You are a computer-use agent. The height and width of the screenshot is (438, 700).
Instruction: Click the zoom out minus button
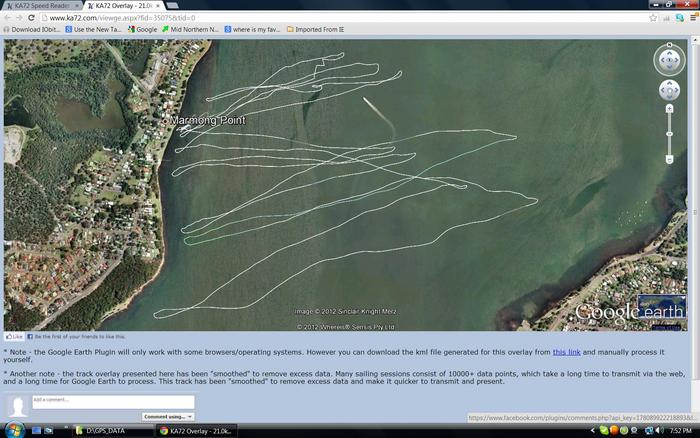pyautogui.click(x=669, y=159)
